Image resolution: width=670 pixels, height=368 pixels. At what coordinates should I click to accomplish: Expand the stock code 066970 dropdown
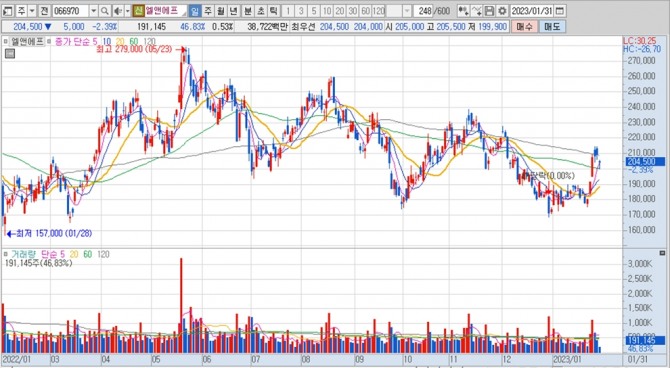point(94,11)
